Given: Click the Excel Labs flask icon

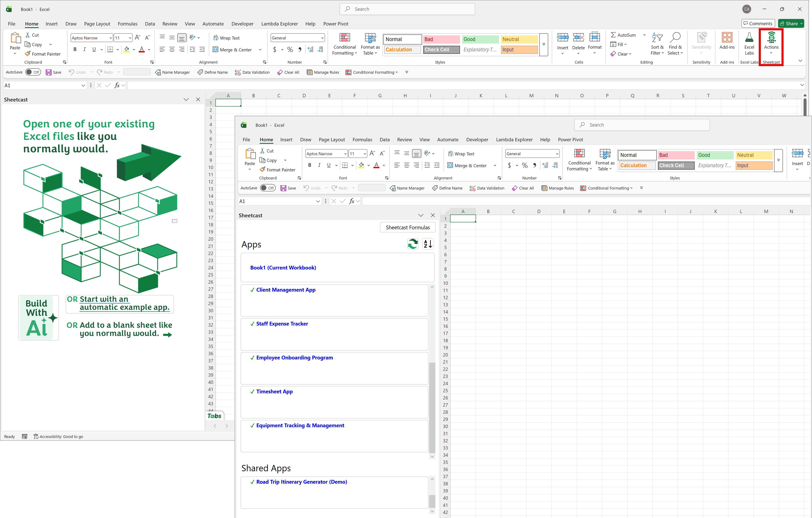Looking at the screenshot, I should pyautogui.click(x=749, y=38).
